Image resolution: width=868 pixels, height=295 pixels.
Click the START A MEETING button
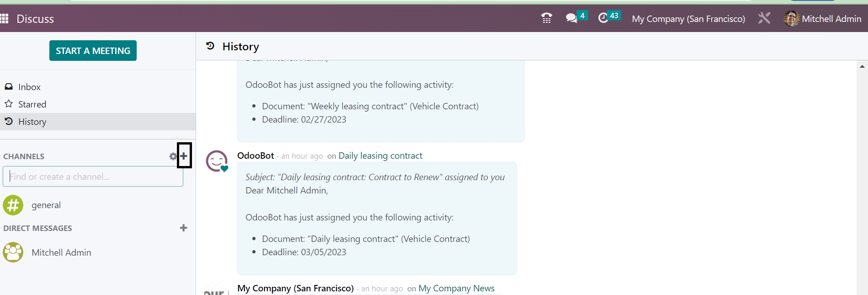[93, 51]
